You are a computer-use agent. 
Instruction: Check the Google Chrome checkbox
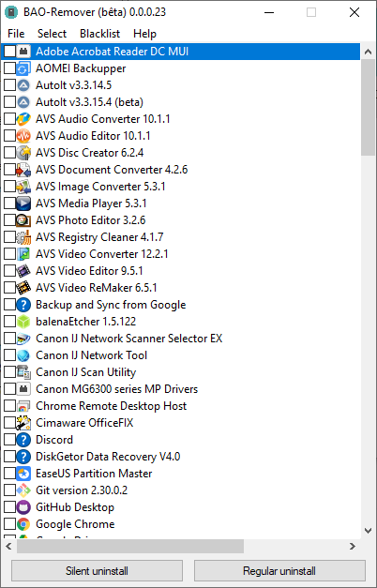coord(9,524)
